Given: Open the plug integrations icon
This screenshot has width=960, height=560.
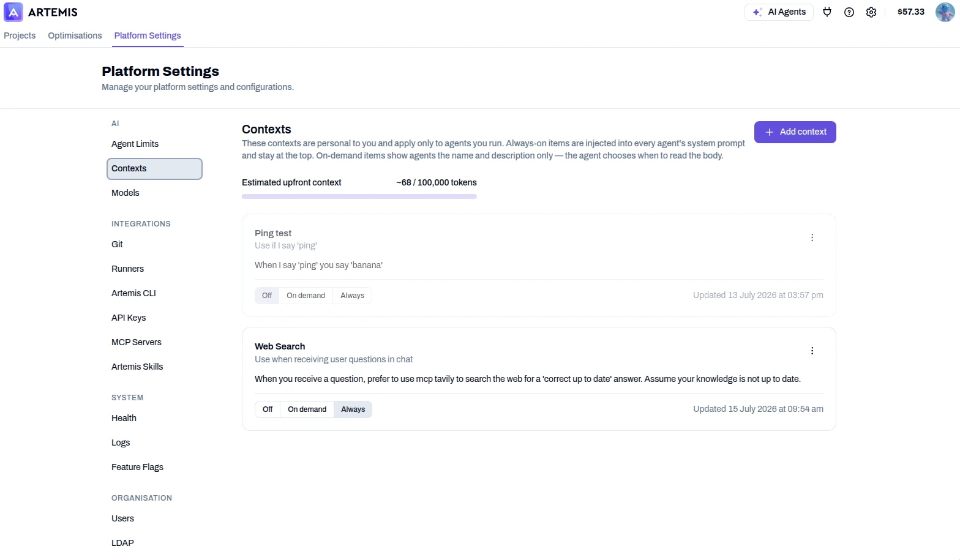Looking at the screenshot, I should pos(827,12).
